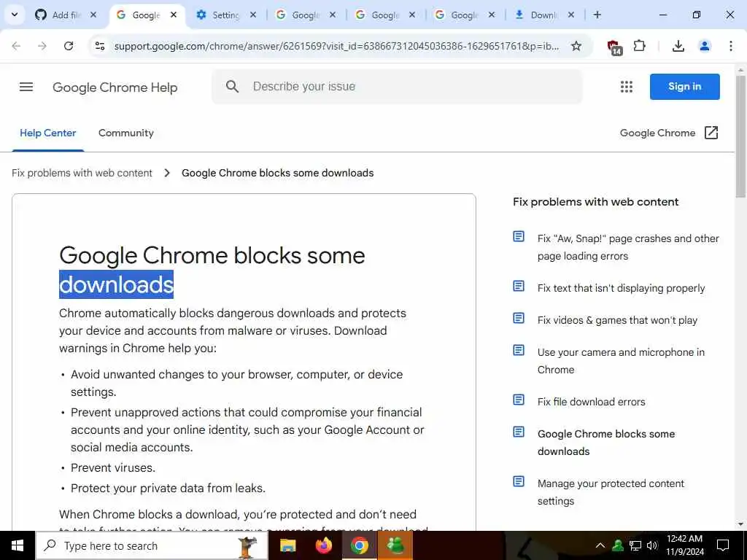Open Fix text that isn't displaying properly
Image resolution: width=747 pixels, height=560 pixels.
(x=622, y=287)
